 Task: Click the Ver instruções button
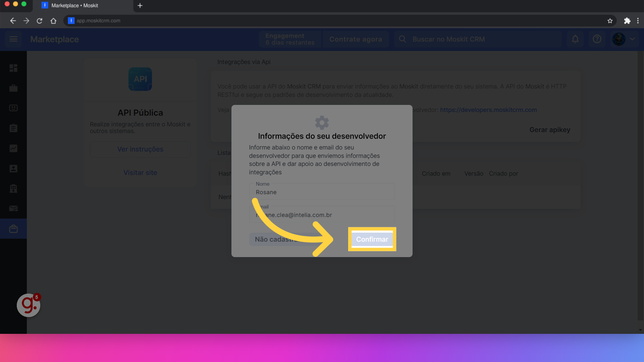140,149
